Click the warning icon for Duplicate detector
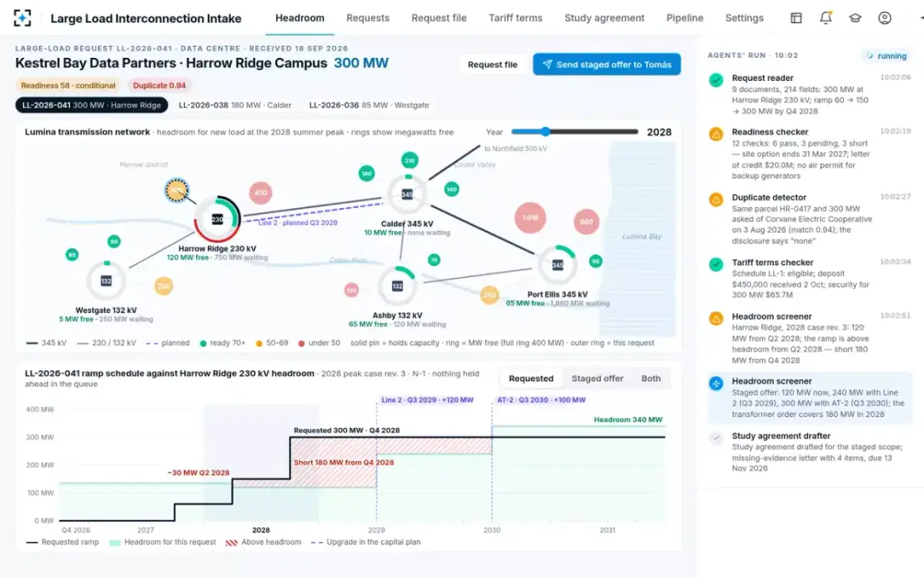Viewport: 924px width, 578px height. pyautogui.click(x=716, y=199)
